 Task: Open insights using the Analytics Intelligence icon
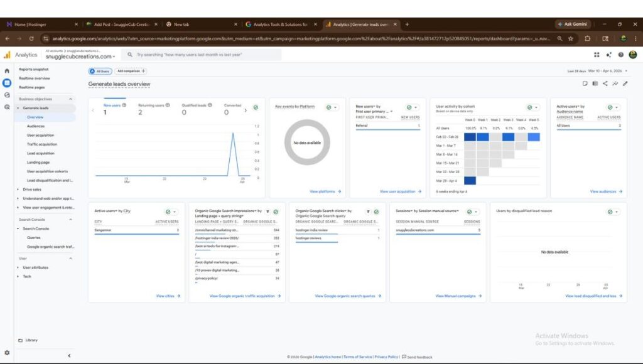click(x=614, y=83)
